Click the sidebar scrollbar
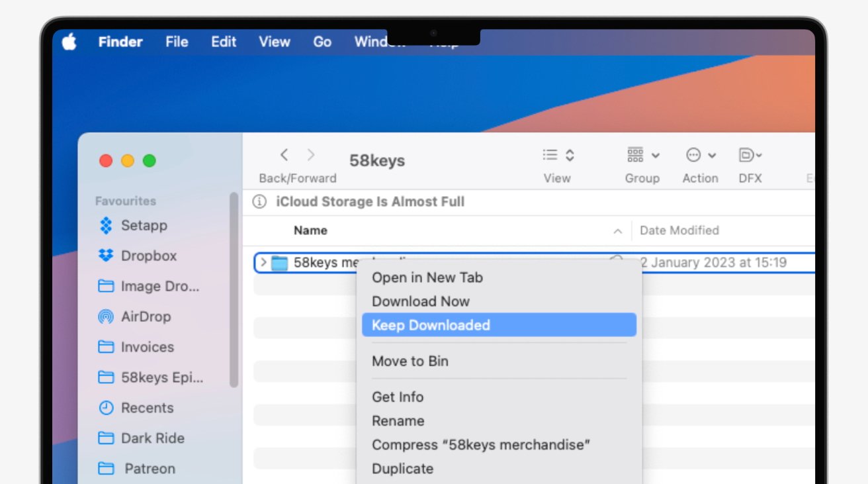The image size is (868, 484). click(234, 289)
